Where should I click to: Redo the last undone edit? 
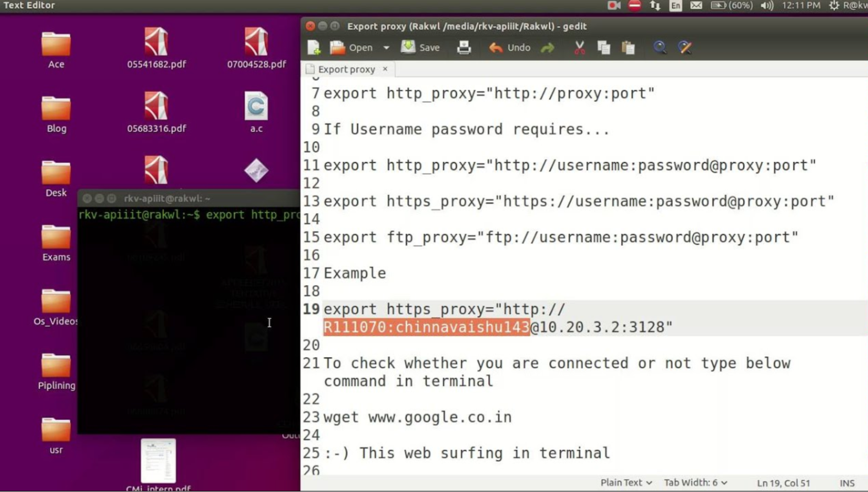click(547, 47)
